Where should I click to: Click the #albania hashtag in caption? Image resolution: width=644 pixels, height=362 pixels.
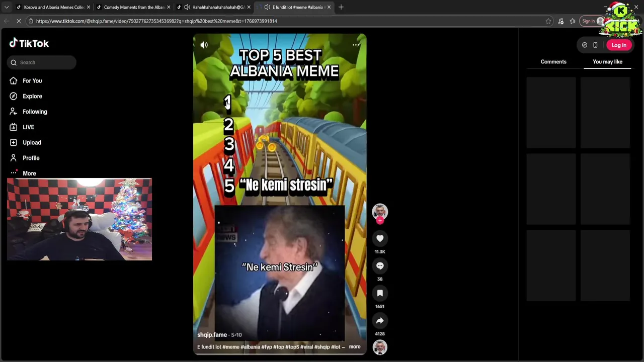(x=251, y=347)
